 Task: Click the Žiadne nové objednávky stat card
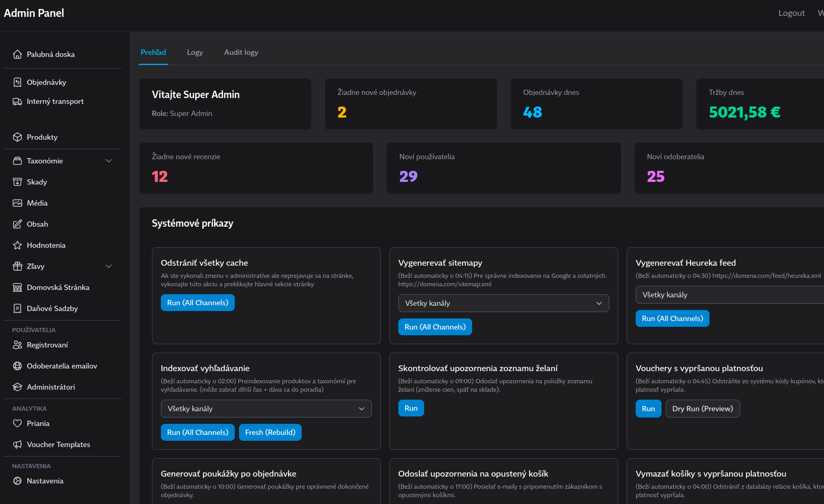(x=410, y=104)
